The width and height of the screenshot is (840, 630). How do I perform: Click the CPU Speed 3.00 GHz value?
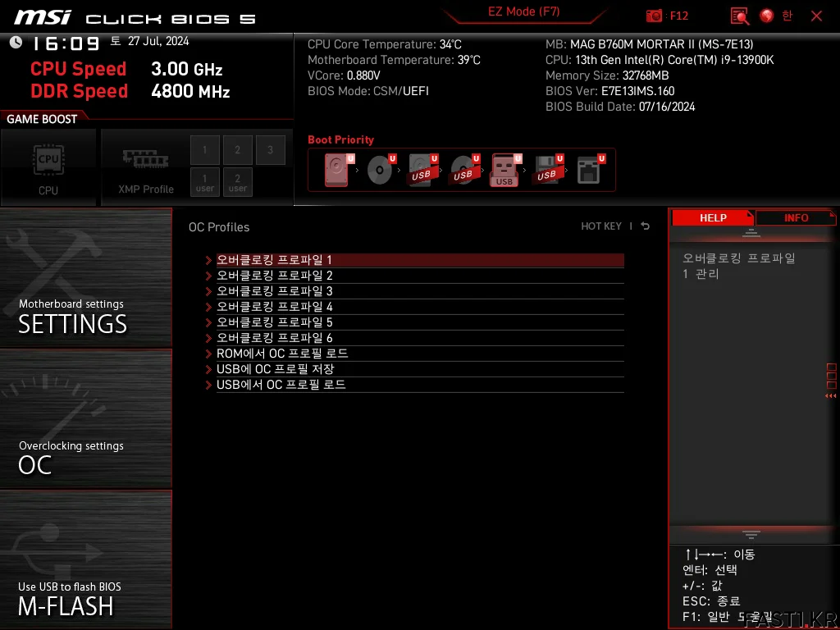click(186, 69)
